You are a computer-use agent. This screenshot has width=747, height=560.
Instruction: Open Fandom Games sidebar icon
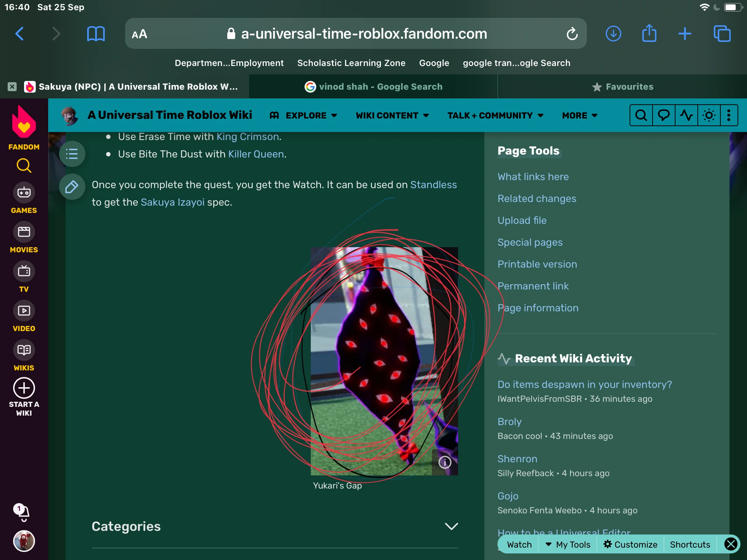click(24, 199)
